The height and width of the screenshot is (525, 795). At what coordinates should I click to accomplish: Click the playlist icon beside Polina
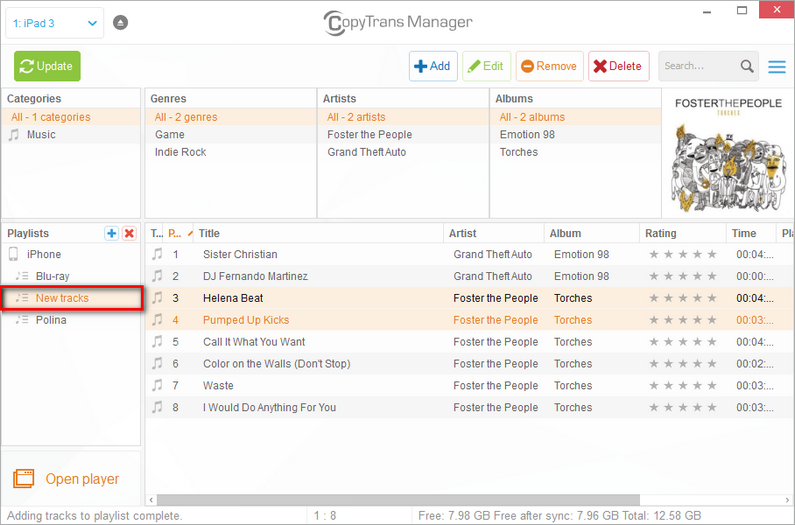point(22,320)
